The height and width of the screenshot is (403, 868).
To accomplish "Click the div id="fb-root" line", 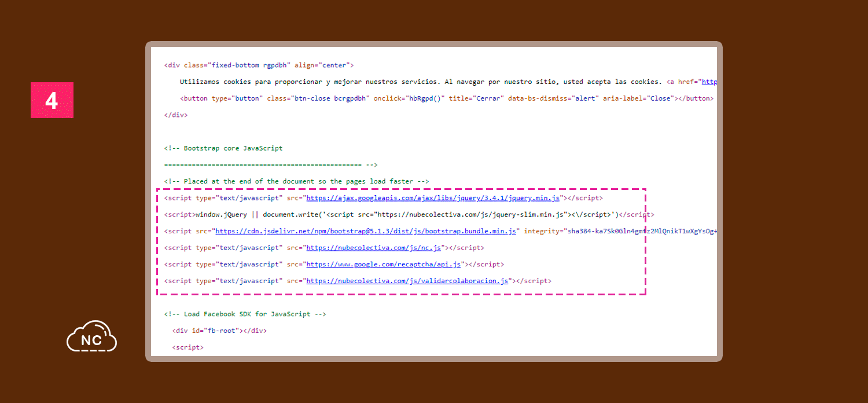I will (x=219, y=331).
